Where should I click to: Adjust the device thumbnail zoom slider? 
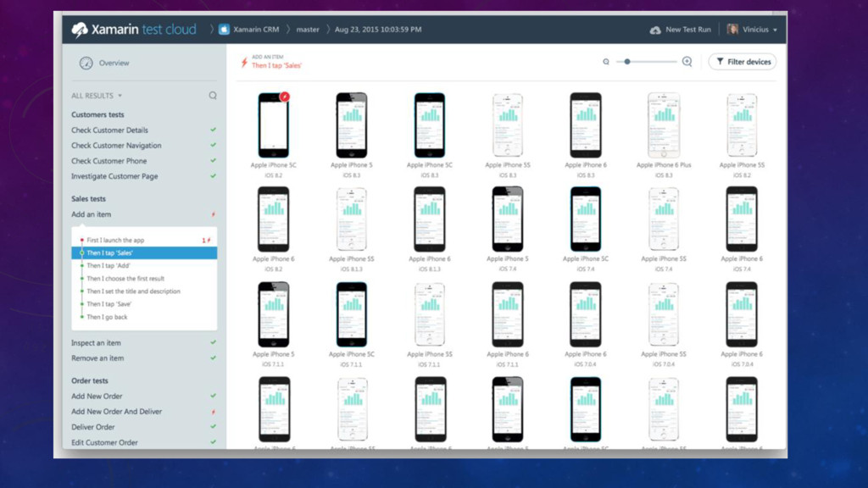pos(627,61)
